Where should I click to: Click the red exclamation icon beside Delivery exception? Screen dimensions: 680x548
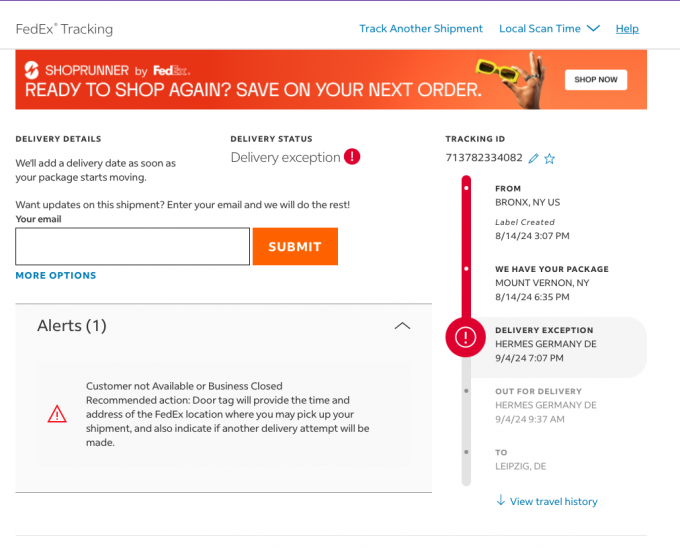(x=352, y=157)
